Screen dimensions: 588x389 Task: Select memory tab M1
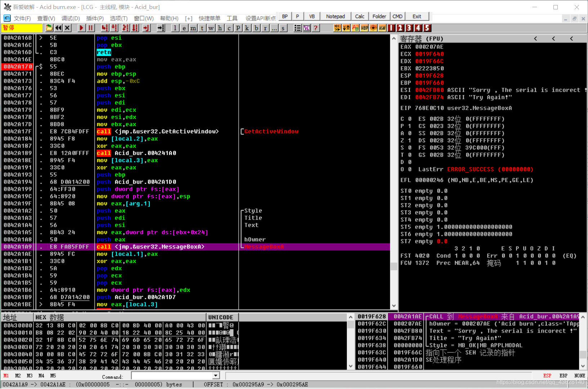[6, 376]
